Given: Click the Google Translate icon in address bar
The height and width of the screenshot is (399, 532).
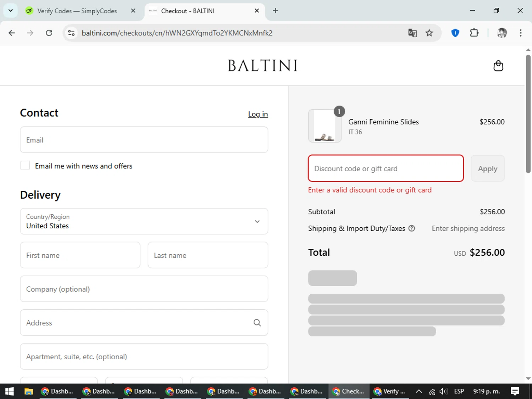Looking at the screenshot, I should pyautogui.click(x=412, y=33).
